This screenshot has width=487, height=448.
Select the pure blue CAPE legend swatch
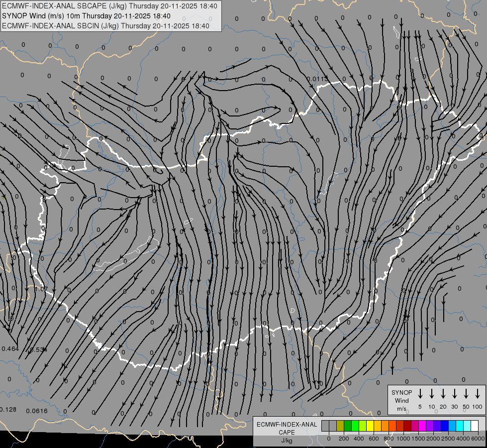(444, 426)
